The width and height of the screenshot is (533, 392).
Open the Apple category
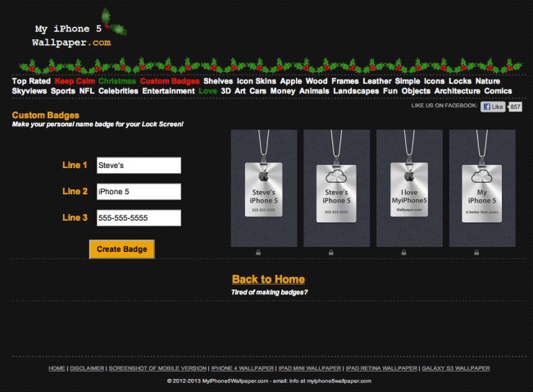(291, 81)
